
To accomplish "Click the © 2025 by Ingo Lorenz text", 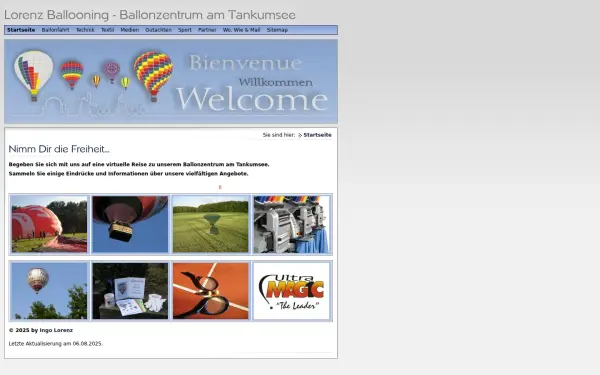I will coord(41,330).
